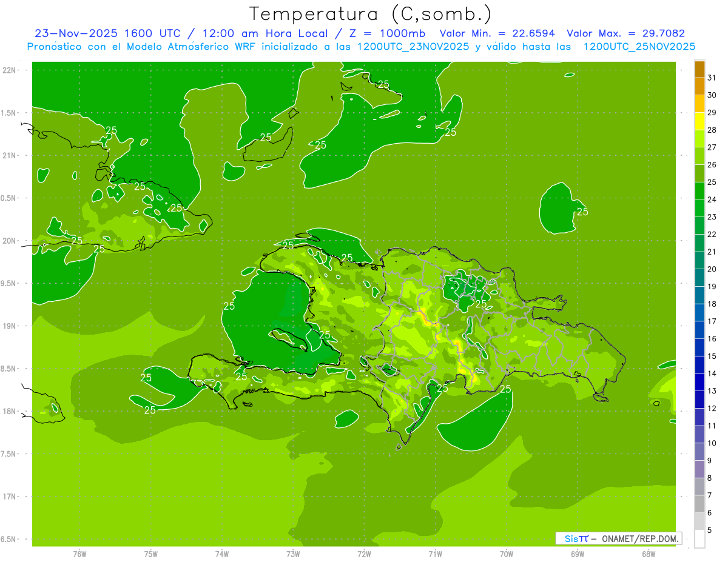Select the teal swatch between 19 and 20
728x562 pixels.
click(699, 278)
